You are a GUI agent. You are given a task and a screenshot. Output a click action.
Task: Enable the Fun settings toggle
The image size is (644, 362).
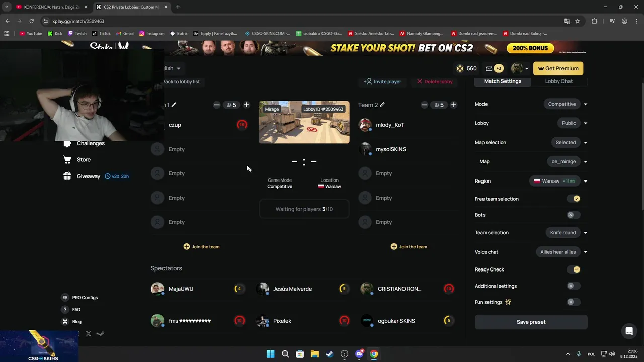tap(574, 302)
